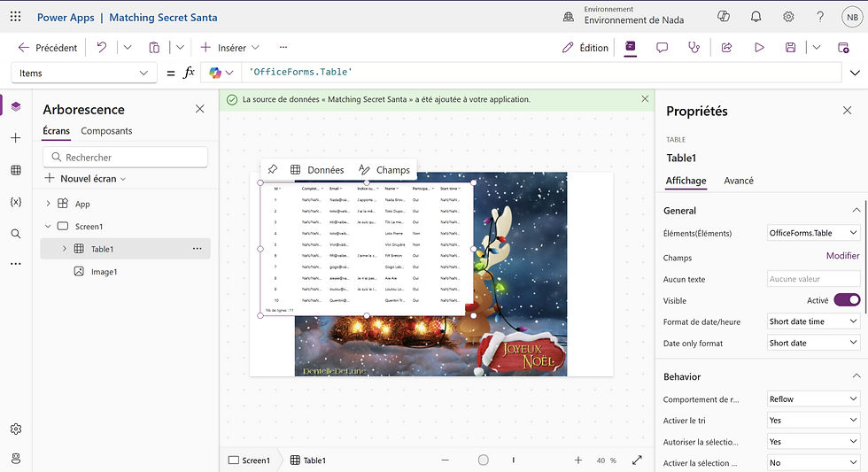868x472 pixels.
Task: Open the app launcher waffle menu
Action: (16, 17)
